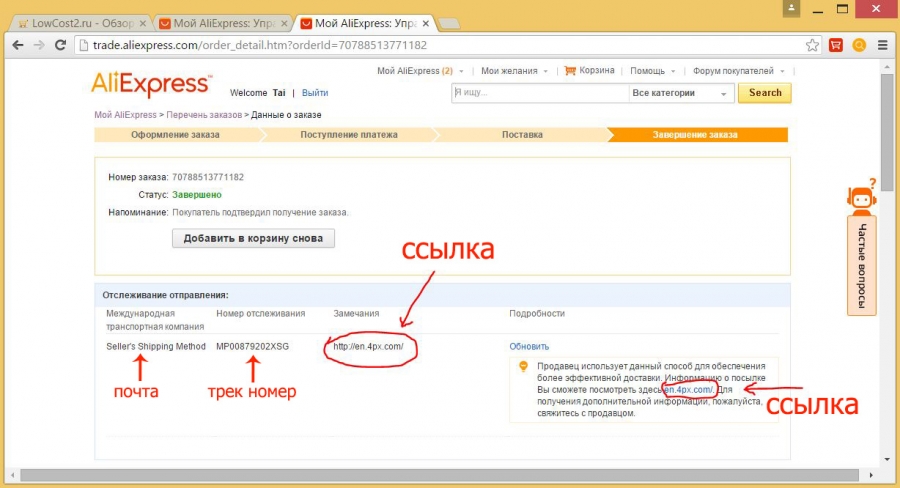Open the Частые вопросы side tab

[862, 265]
